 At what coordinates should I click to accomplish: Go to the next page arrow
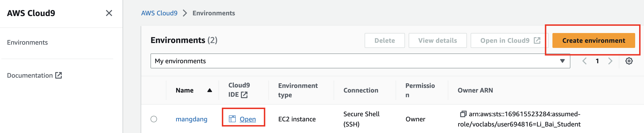pyautogui.click(x=610, y=61)
